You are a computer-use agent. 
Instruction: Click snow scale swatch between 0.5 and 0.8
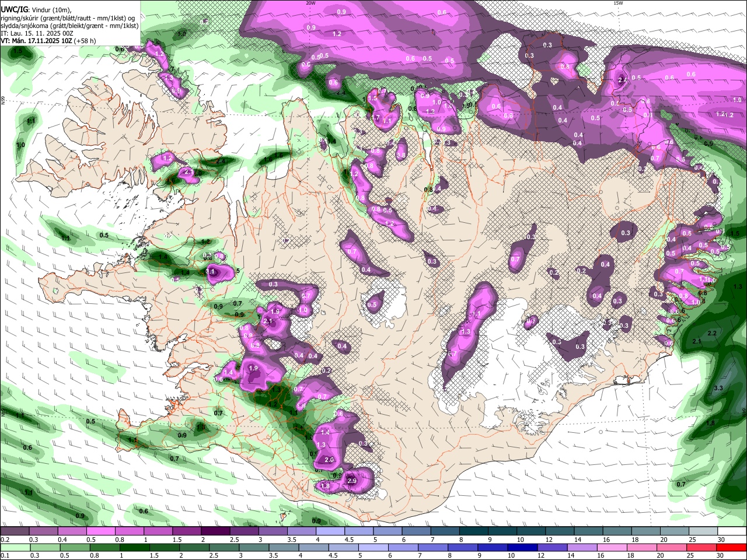point(100,531)
